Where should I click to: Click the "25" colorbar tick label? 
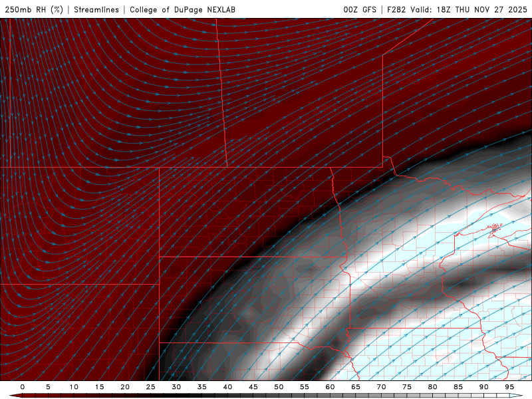coord(151,387)
